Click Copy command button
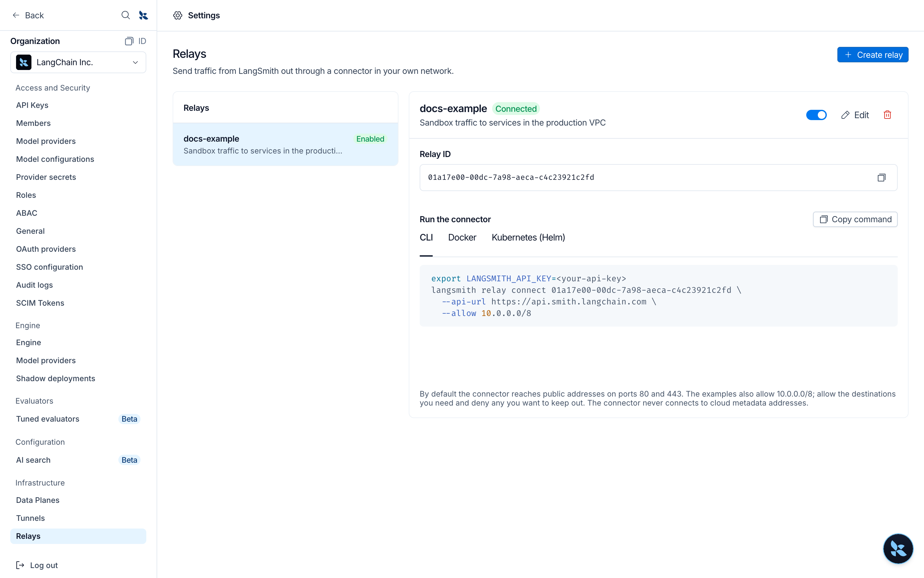Viewport: 924px width, 578px height. [x=855, y=219]
